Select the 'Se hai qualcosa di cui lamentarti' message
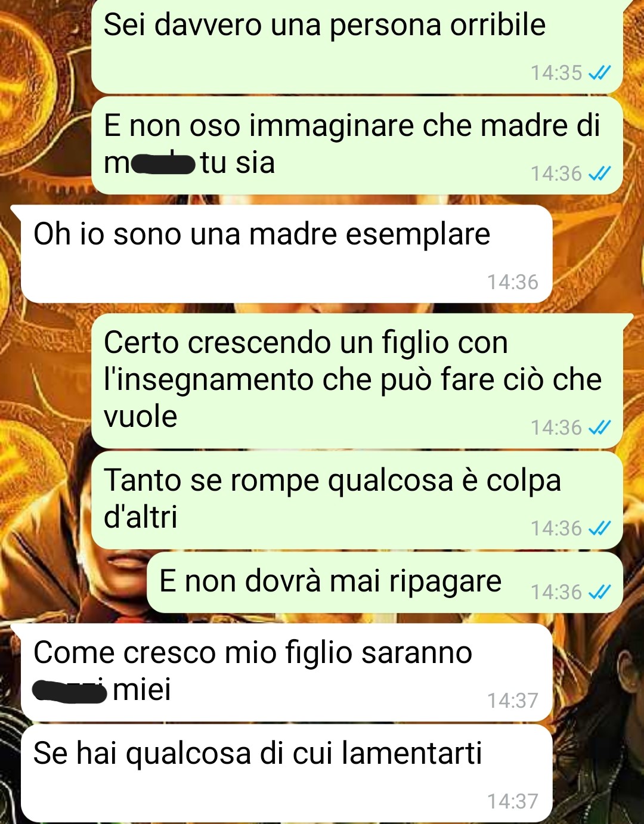The image size is (644, 824). (x=286, y=773)
